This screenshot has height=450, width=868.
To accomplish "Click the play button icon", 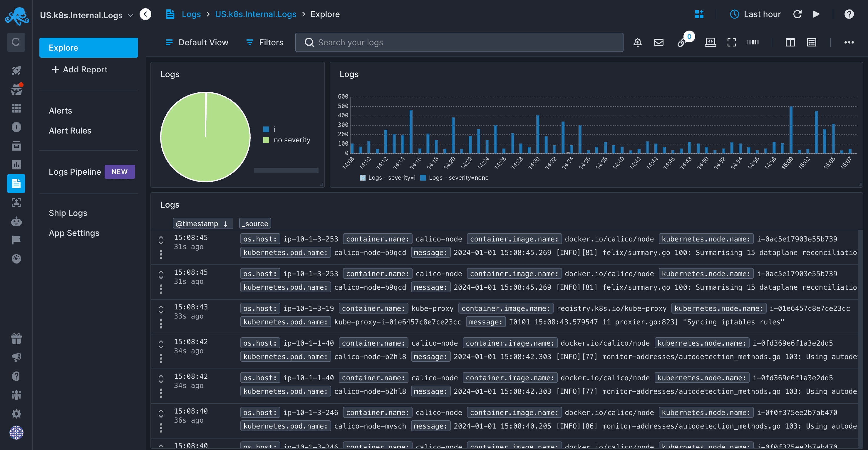I will coord(816,14).
